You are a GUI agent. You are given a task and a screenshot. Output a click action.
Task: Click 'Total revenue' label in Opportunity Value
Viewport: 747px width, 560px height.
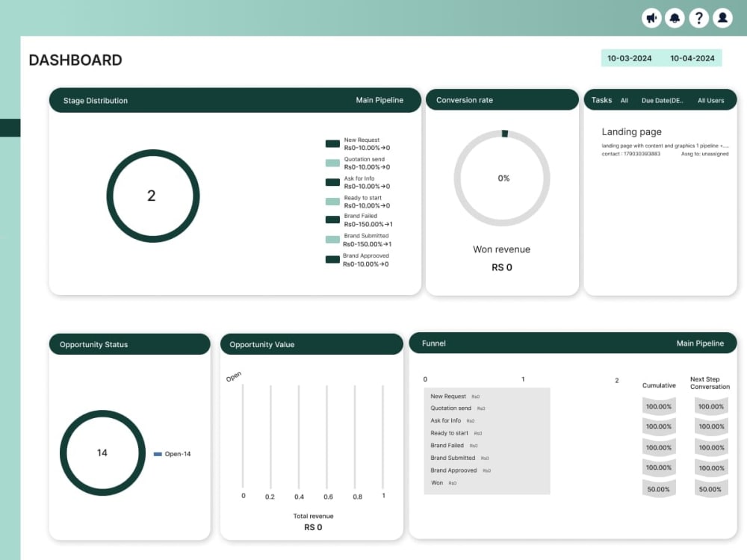[313, 516]
